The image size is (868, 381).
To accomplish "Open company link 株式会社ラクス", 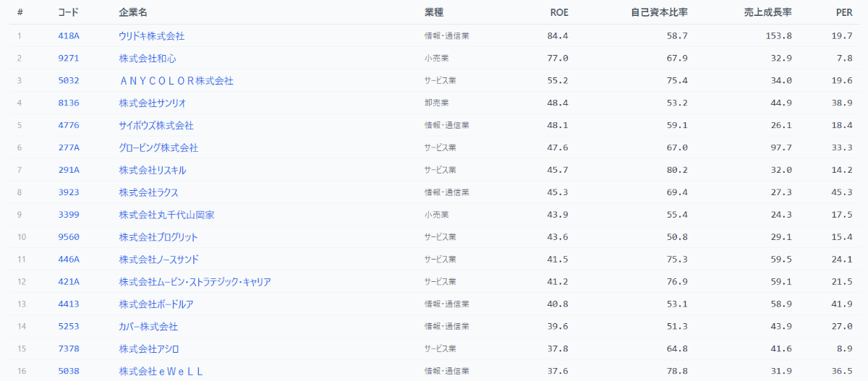I will pos(148,192).
